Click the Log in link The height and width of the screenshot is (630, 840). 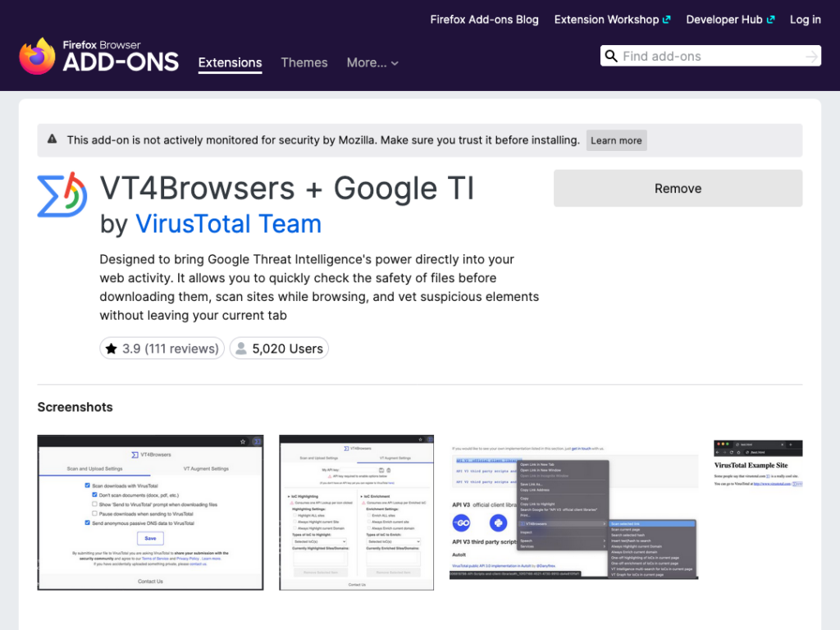[805, 19]
